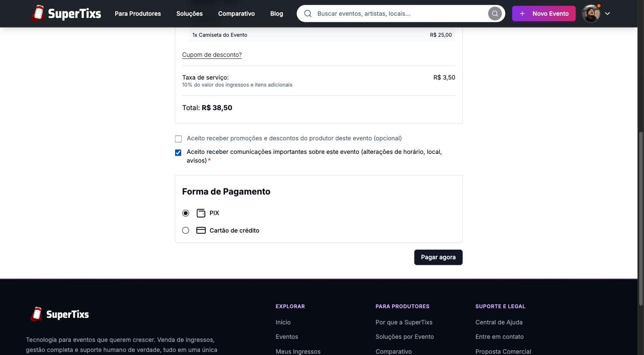This screenshot has width=644, height=355.
Task: Click the PARA PRODUTORES footer heading
Action: pos(403,306)
